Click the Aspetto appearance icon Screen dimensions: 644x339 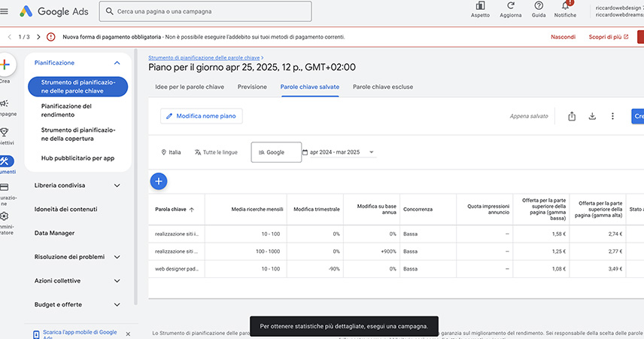point(479,6)
